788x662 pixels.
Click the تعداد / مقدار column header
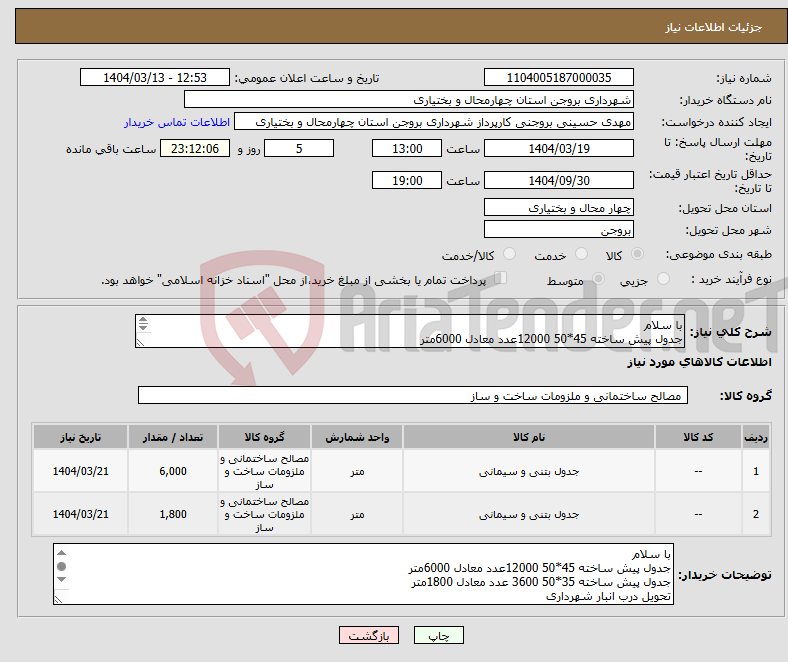click(x=173, y=437)
